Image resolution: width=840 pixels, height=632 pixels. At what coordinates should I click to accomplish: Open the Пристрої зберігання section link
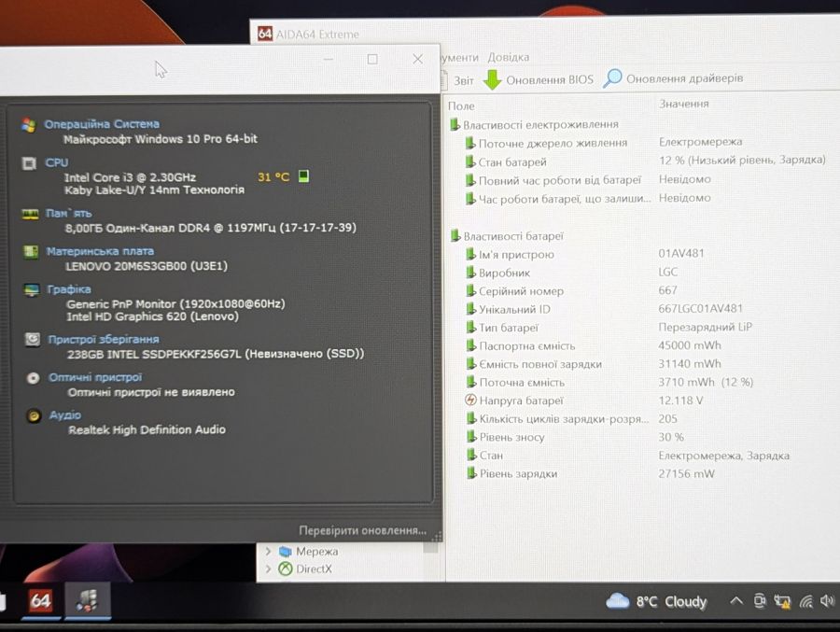(x=104, y=339)
